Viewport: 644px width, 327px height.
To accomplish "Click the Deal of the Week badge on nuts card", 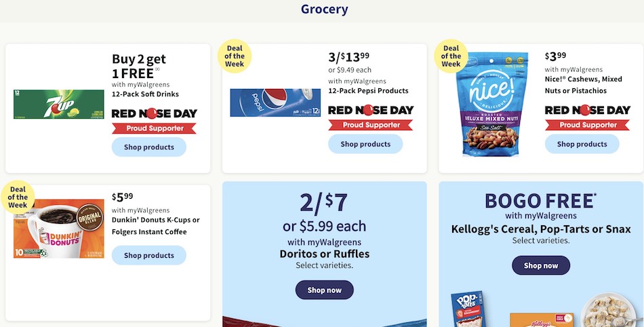I will tap(451, 56).
